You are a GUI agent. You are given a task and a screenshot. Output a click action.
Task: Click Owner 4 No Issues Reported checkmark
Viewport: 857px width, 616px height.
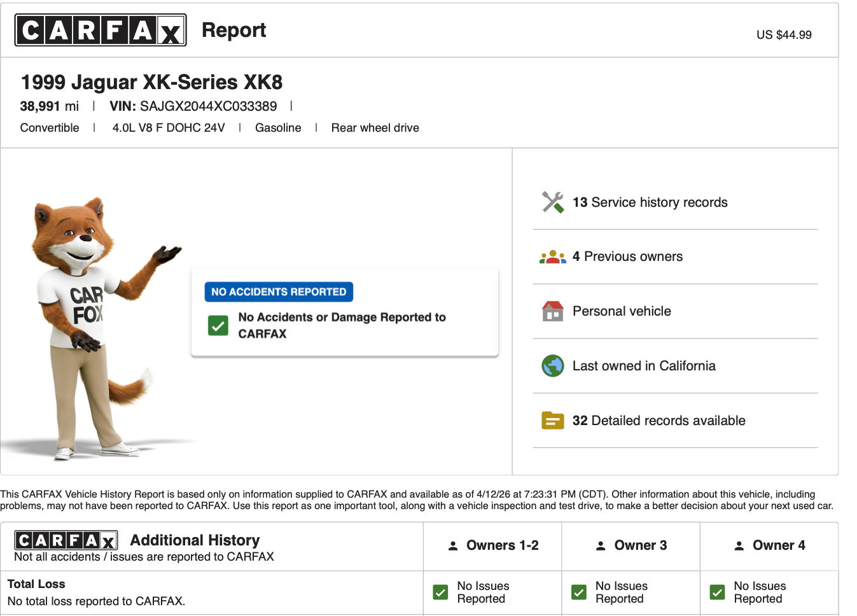pos(717,592)
